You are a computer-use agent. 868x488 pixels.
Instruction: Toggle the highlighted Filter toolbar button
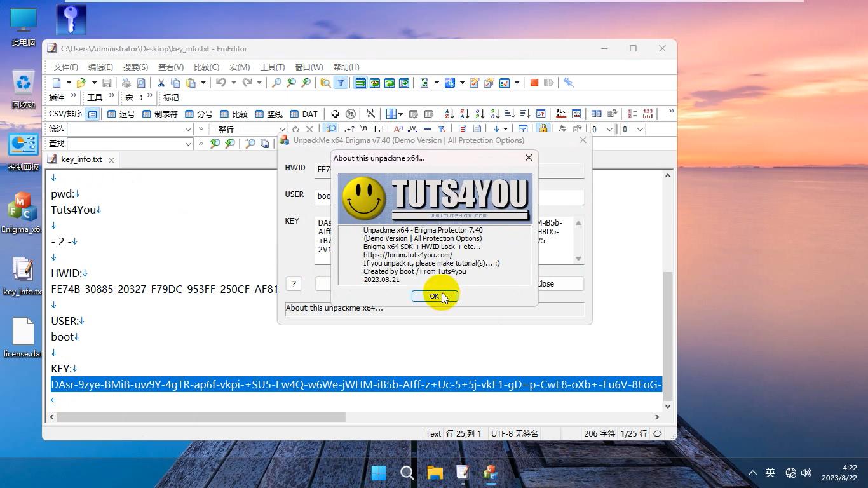[x=341, y=83]
